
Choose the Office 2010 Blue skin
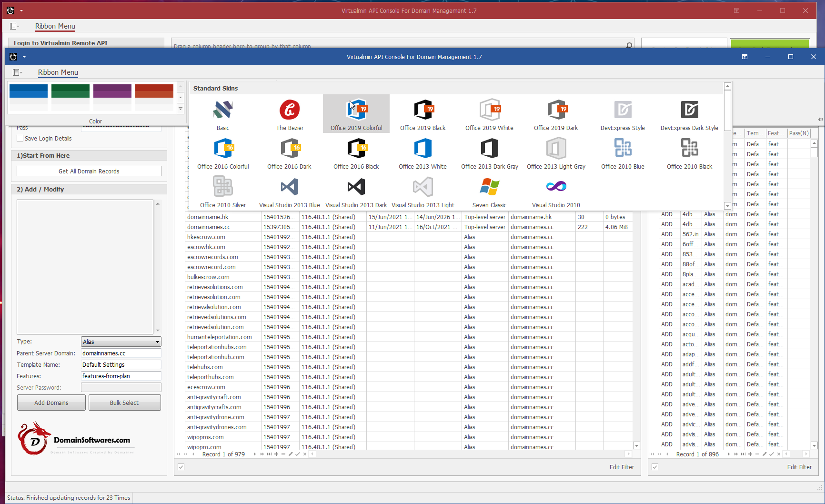(x=623, y=152)
